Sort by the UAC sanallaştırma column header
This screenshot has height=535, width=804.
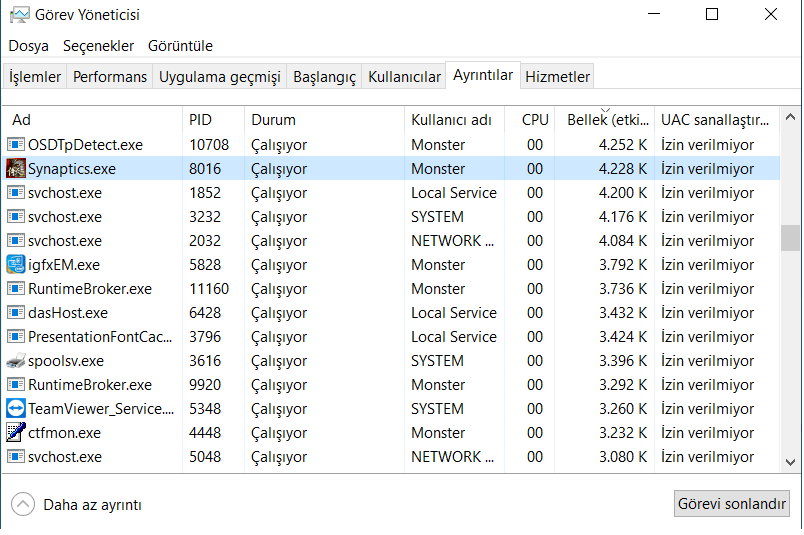pos(717,120)
